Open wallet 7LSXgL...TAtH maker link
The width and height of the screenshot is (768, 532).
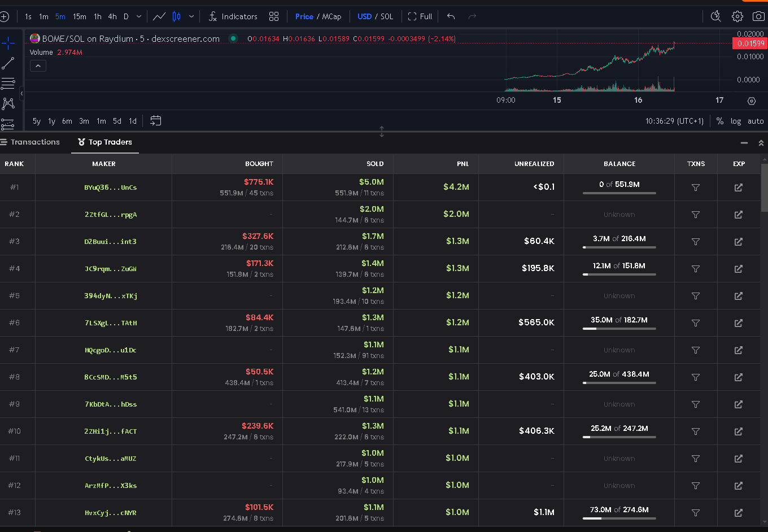[x=111, y=323]
